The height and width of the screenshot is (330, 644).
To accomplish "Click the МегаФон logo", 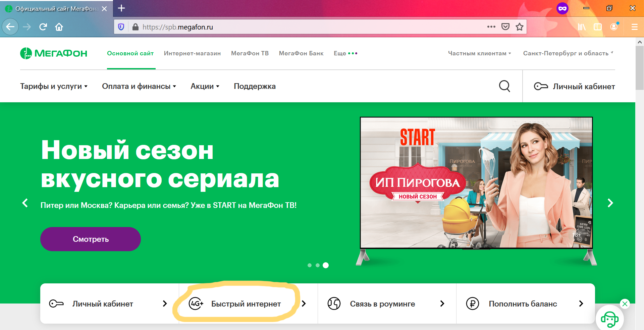I will [54, 53].
